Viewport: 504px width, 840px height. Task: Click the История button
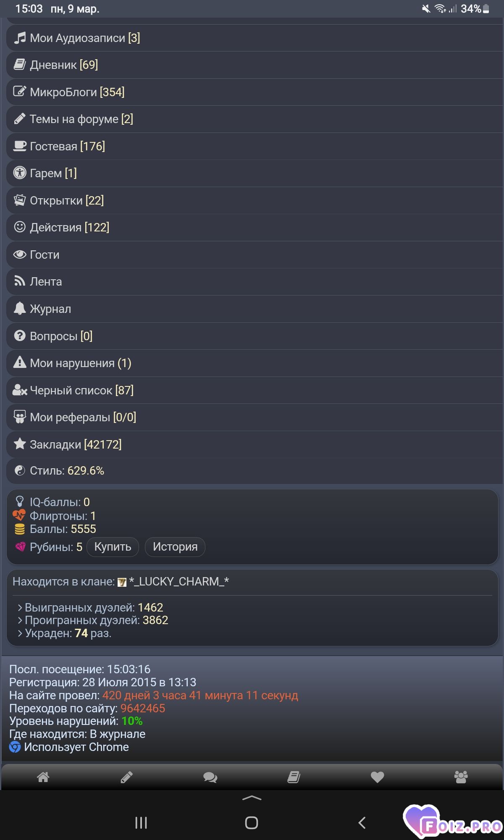tap(175, 547)
